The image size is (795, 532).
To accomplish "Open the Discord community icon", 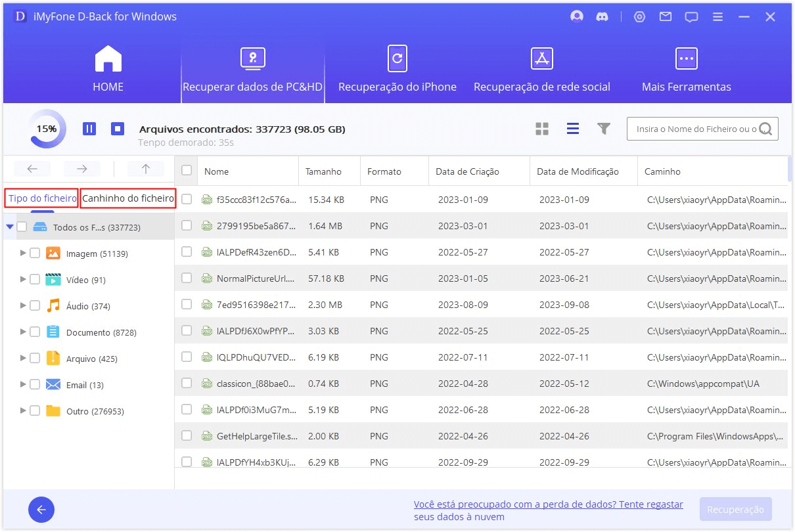I will click(x=602, y=16).
